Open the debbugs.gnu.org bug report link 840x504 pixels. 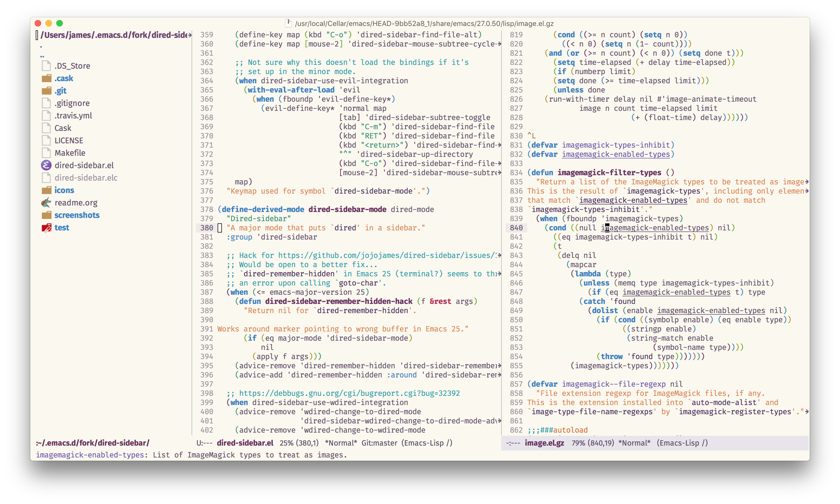click(349, 393)
